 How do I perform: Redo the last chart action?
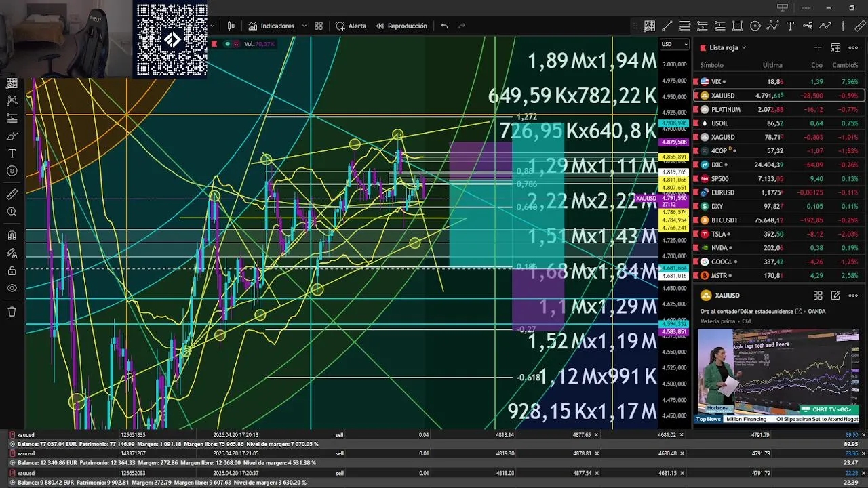click(x=462, y=26)
